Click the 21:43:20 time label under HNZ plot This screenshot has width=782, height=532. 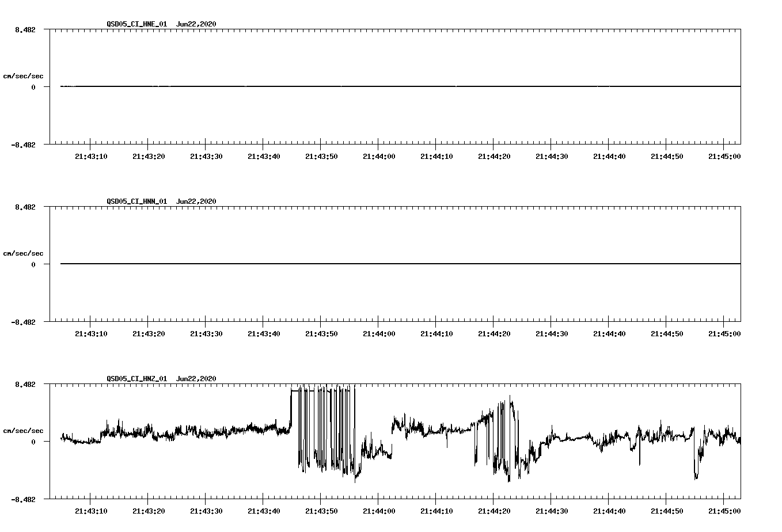click(x=149, y=511)
